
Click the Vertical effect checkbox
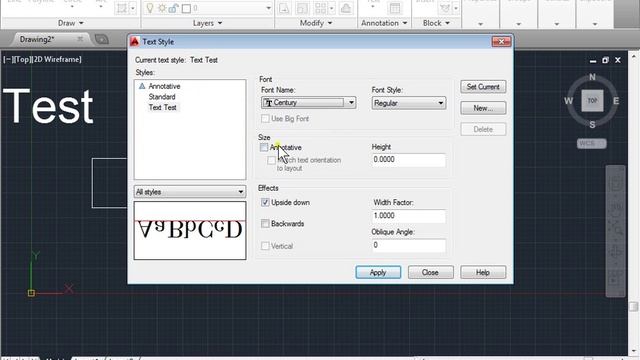pos(265,246)
